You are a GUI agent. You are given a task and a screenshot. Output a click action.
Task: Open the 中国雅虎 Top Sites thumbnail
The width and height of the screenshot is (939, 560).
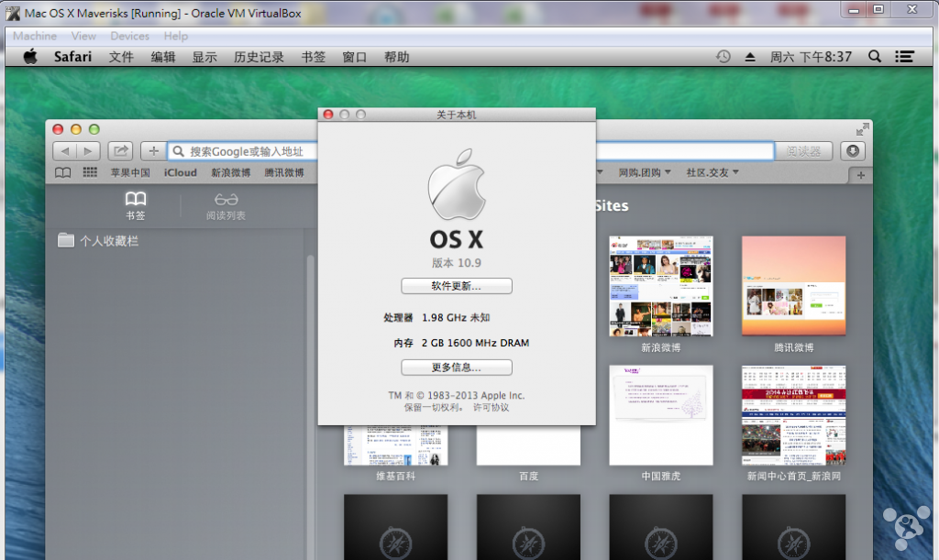[661, 415]
